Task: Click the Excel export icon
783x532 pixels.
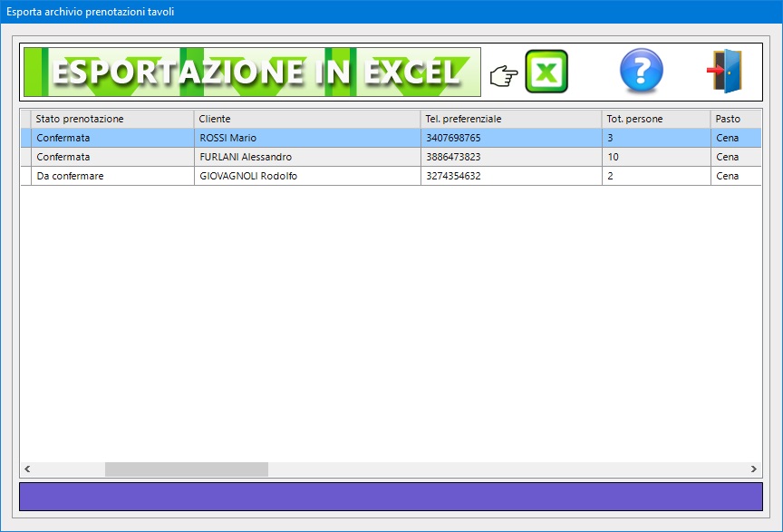Action: 546,72
